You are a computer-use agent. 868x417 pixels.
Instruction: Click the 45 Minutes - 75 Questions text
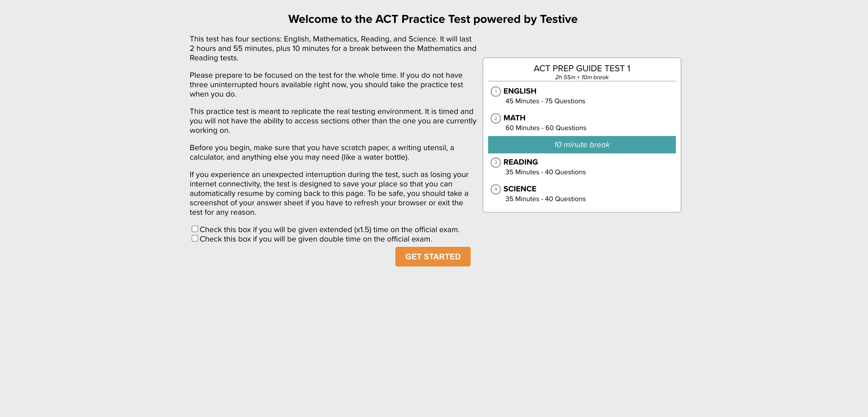coord(545,101)
